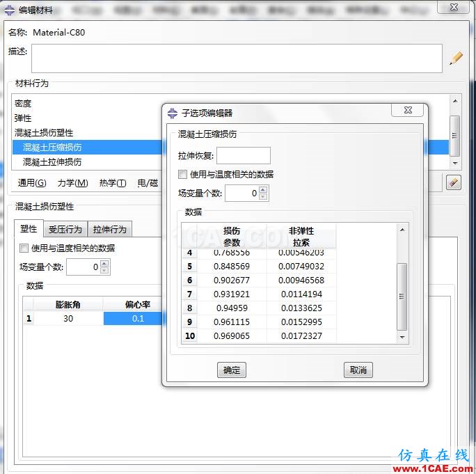Open the 电/磁 menu

[148, 183]
